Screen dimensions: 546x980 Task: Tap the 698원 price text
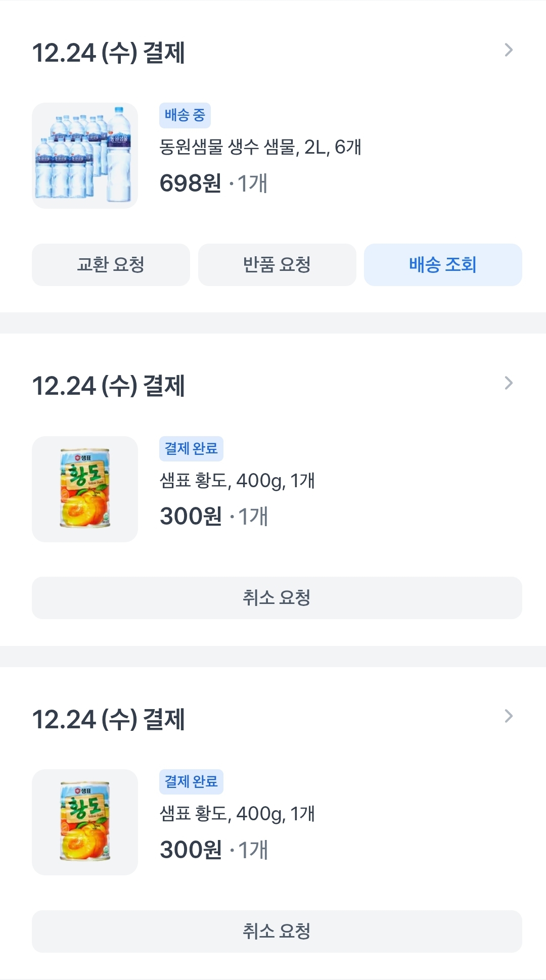point(191,183)
